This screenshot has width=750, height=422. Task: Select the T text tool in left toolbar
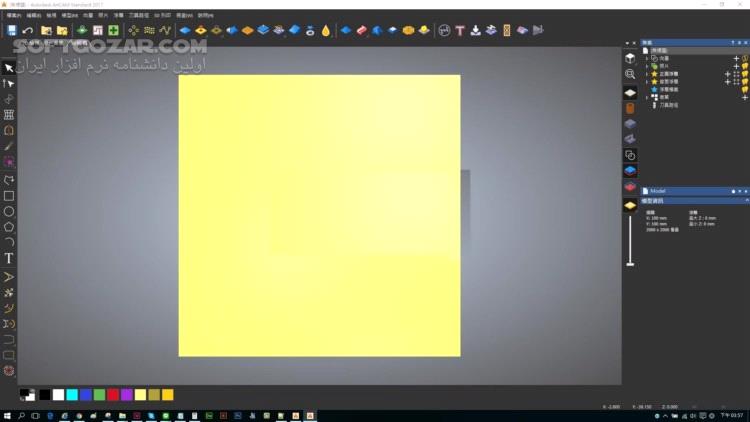coord(9,258)
